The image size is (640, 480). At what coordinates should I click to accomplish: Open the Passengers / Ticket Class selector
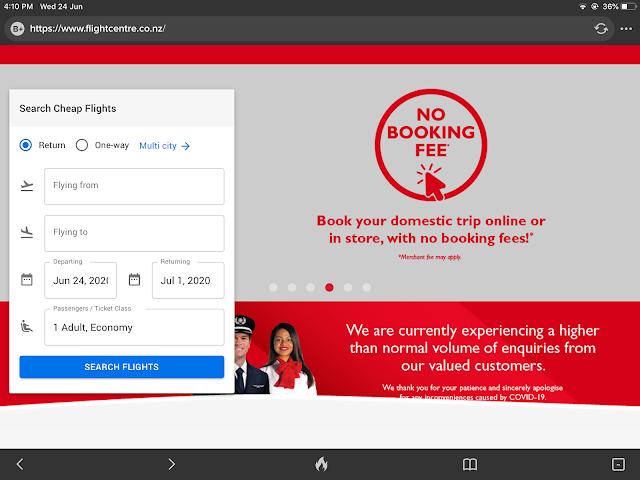(x=134, y=327)
